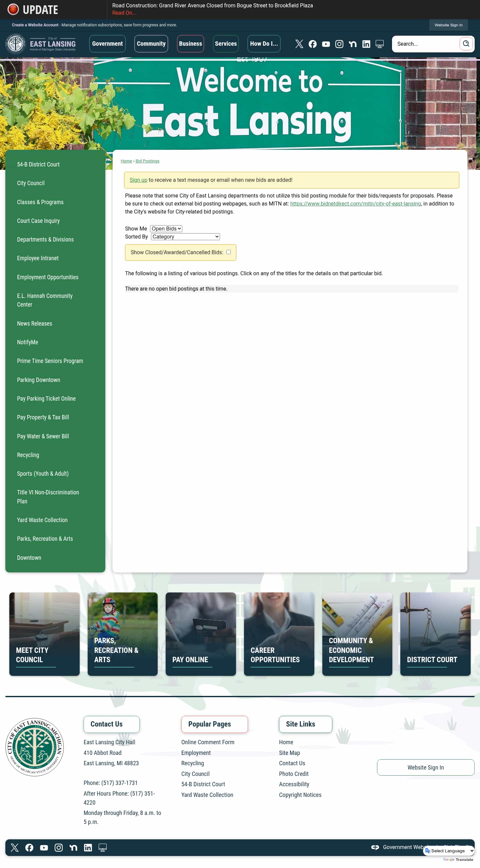
Task: Click the Popular Pages footer heading
Action: 214,724
